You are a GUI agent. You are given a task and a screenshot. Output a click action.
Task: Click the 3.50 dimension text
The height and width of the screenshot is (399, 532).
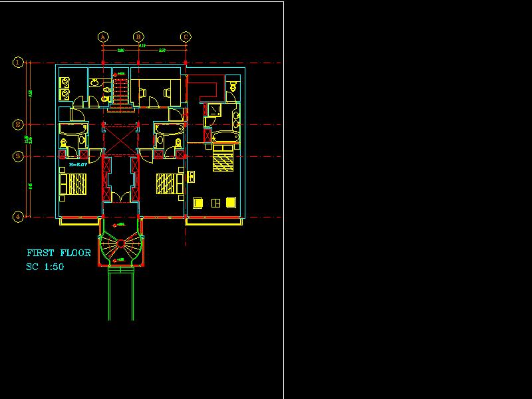click(x=162, y=51)
